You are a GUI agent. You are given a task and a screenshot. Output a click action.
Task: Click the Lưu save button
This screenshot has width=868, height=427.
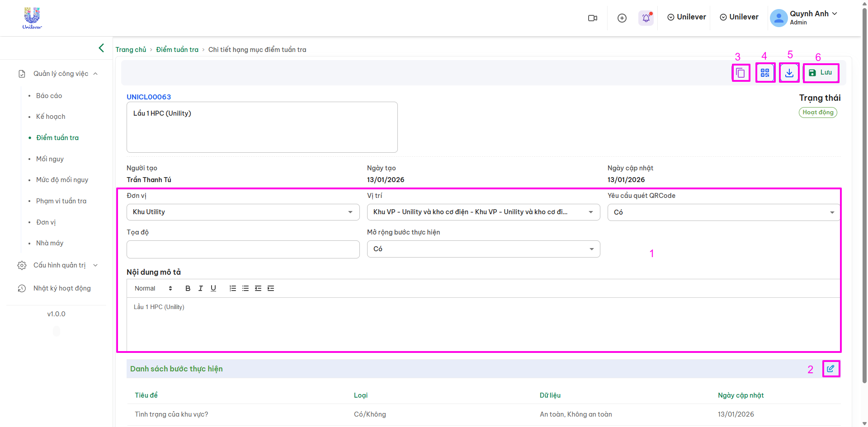click(x=821, y=73)
